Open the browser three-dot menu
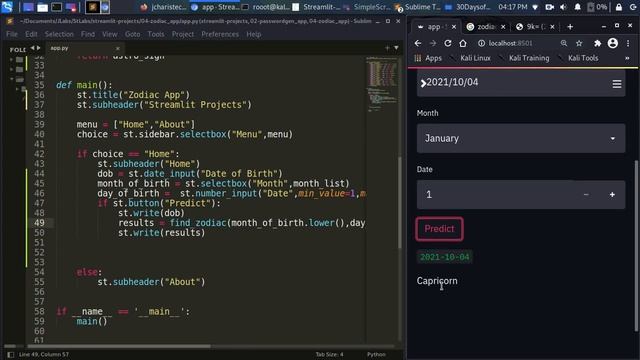 [x=628, y=43]
